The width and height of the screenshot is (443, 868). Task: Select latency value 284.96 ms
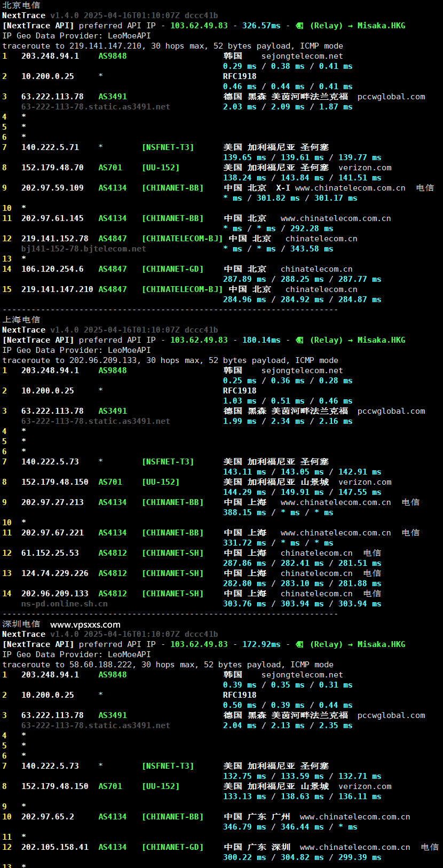(x=244, y=299)
